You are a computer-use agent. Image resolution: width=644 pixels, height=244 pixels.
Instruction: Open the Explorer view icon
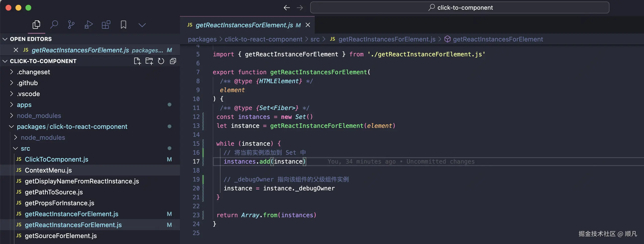[36, 25]
